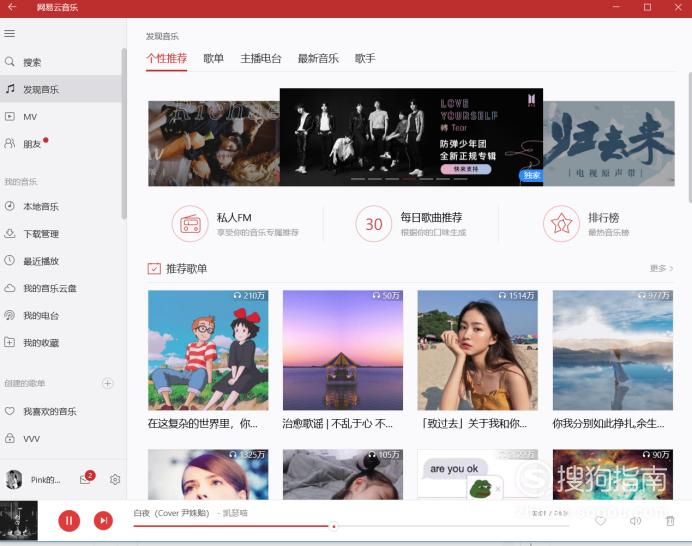Switch to the 个性推荐 tab
Viewport: 692px width, 546px height.
tap(166, 59)
